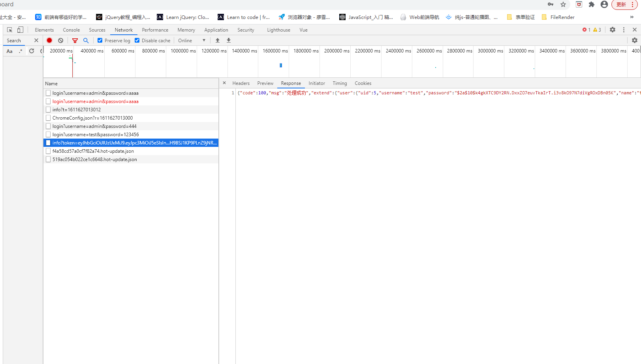Toggle the device toolbar emulation icon
Viewport: 641px width, 364px height.
(20, 30)
